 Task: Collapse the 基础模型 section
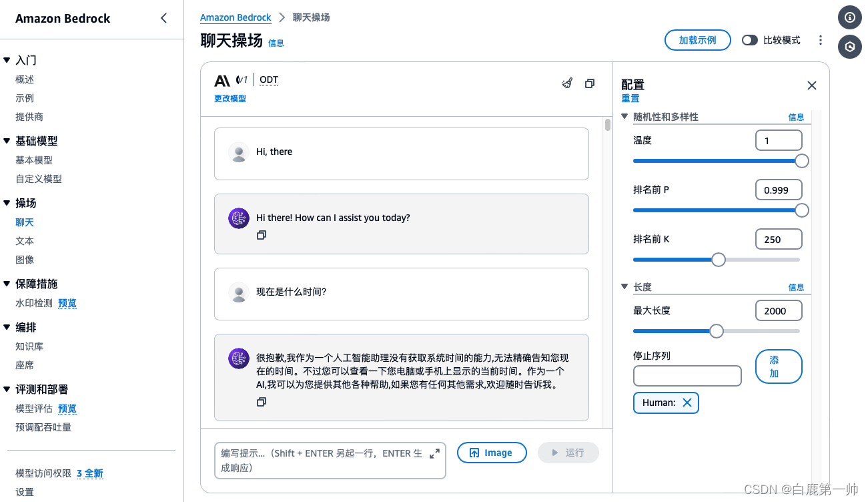[x=7, y=141]
